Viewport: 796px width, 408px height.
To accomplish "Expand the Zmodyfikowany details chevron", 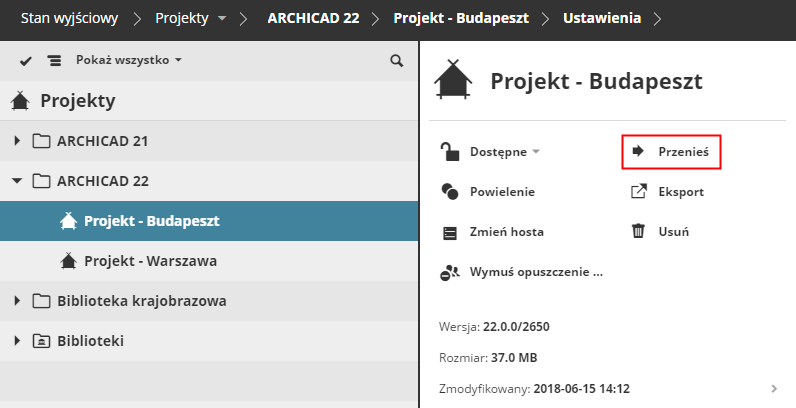I will click(774, 389).
